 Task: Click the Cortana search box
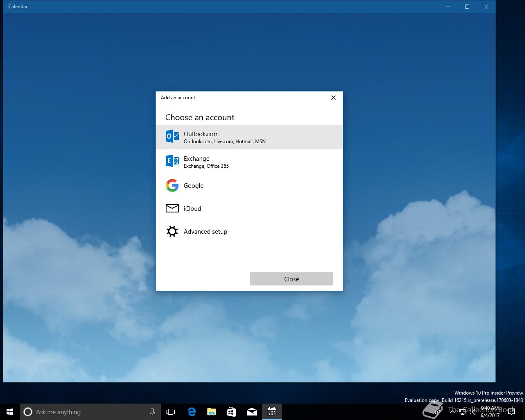tap(89, 412)
